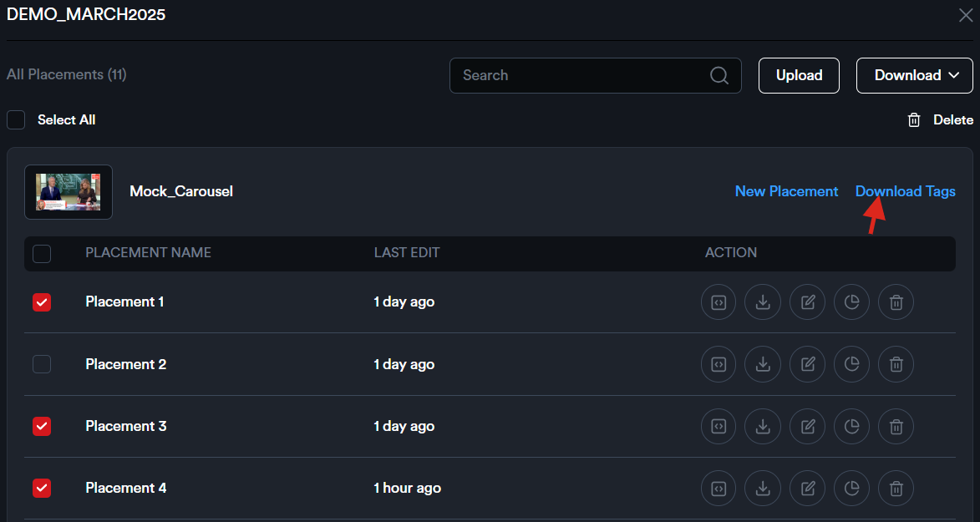
Task: Open the Mock_Carousel thumbnail preview
Action: pyautogui.click(x=69, y=192)
